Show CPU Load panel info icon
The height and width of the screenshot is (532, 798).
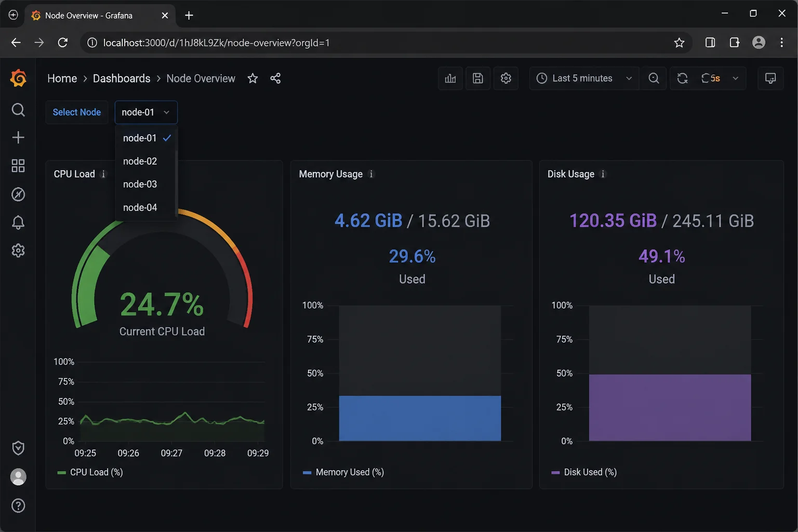coord(103,174)
